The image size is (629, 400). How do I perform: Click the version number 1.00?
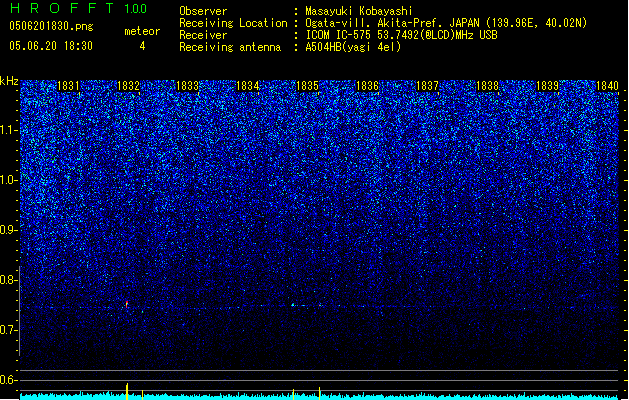pyautogui.click(x=136, y=9)
